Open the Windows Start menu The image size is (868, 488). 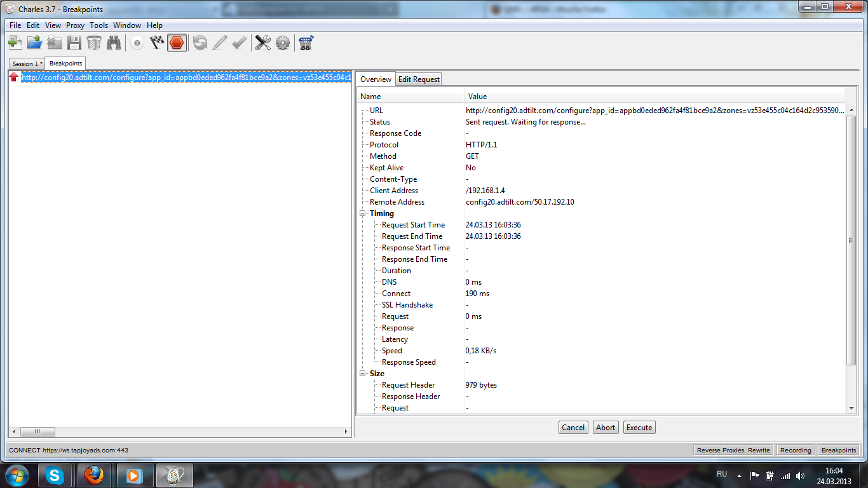tap(17, 475)
